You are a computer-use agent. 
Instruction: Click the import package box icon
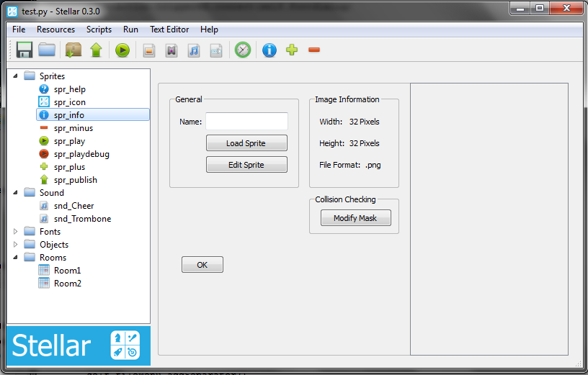[73, 50]
